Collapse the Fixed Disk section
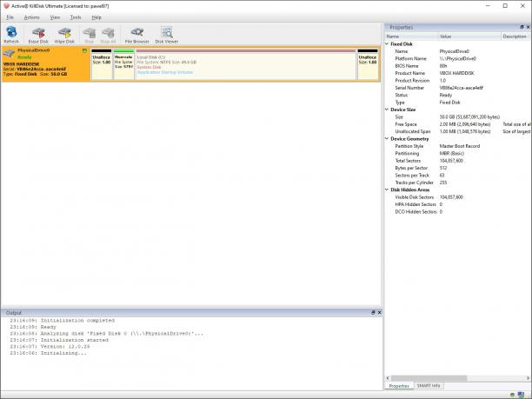532x399 pixels. 387,43
